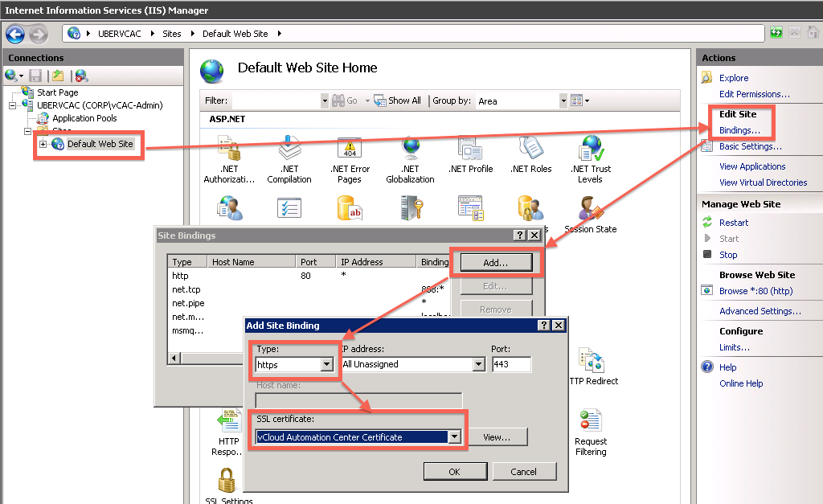This screenshot has width=823, height=504.
Task: Click Edit Permissions link in Actions
Action: click(x=754, y=94)
